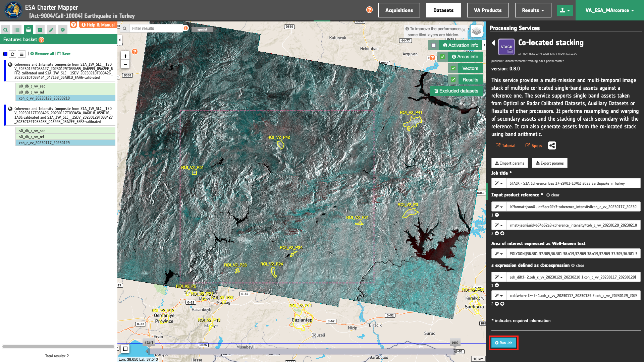644x362 pixels.
Task: Switch to the Acquisitions tab
Action: 399,10
